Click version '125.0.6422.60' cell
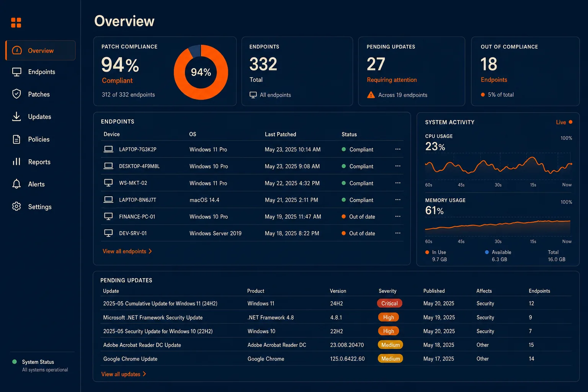 [347, 359]
